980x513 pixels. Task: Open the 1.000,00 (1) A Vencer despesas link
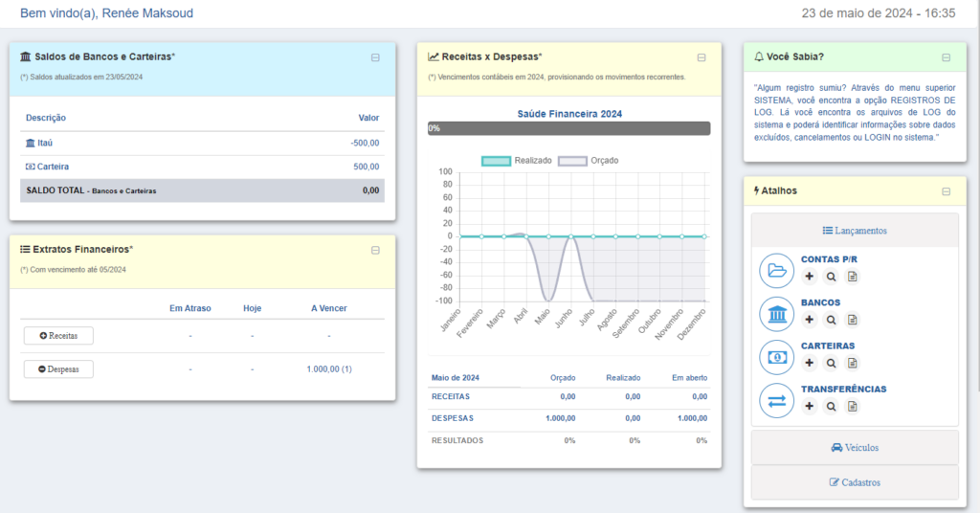point(329,369)
